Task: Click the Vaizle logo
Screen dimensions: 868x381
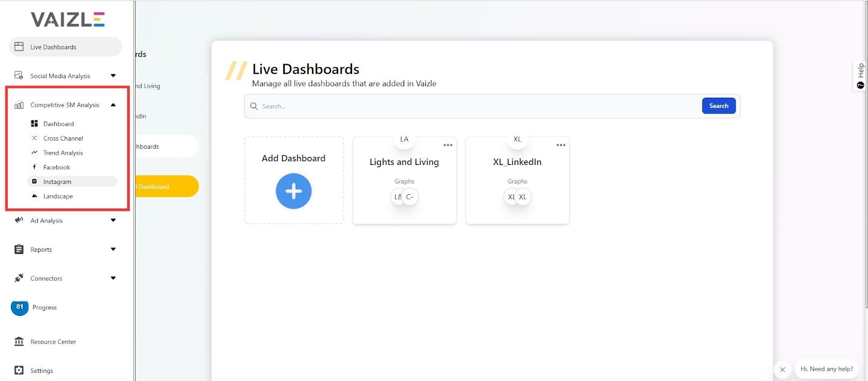Action: (x=68, y=20)
